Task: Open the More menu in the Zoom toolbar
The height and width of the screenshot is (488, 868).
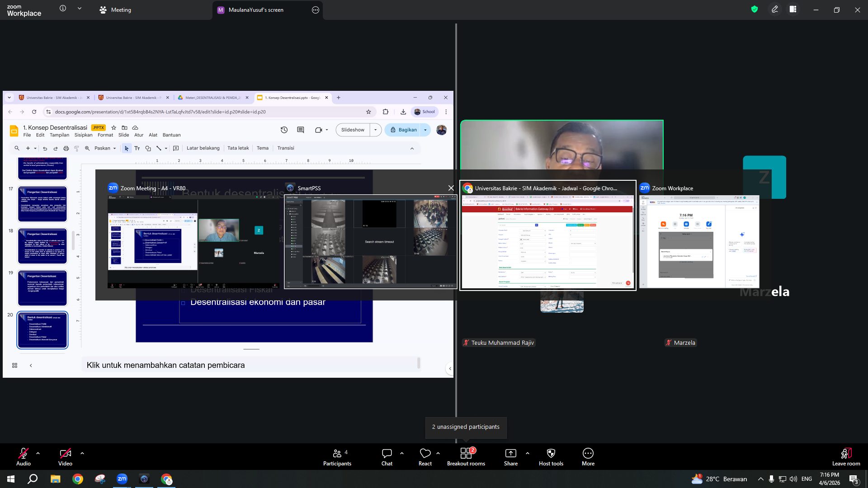Action: tap(588, 456)
